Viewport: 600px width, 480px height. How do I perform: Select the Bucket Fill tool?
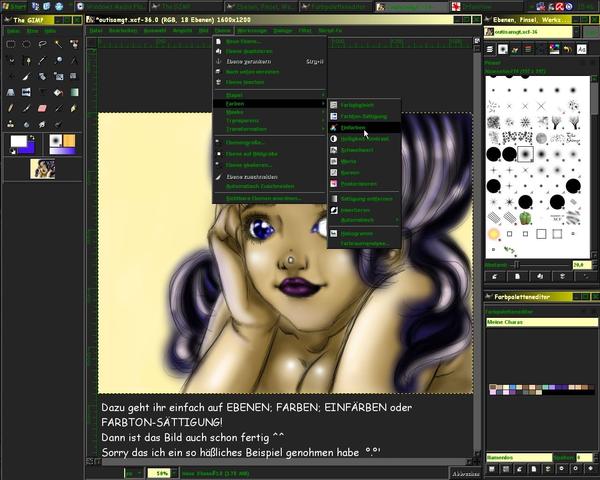pos(58,92)
